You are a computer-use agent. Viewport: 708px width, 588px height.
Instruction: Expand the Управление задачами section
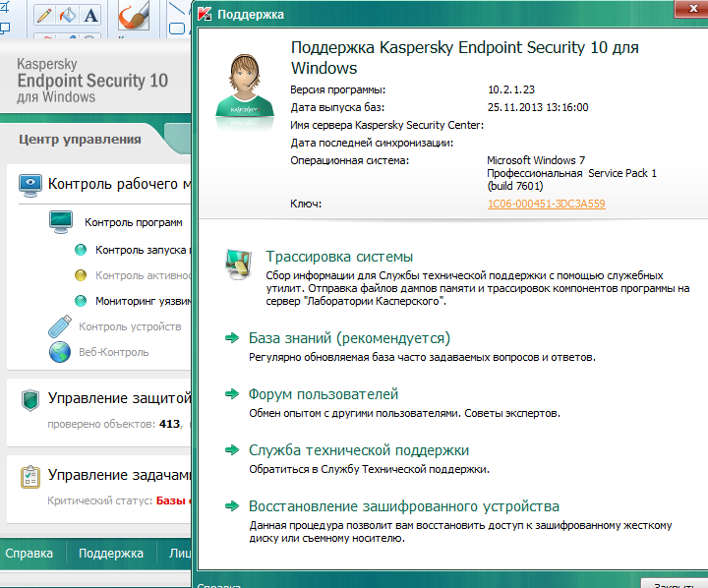point(119,475)
